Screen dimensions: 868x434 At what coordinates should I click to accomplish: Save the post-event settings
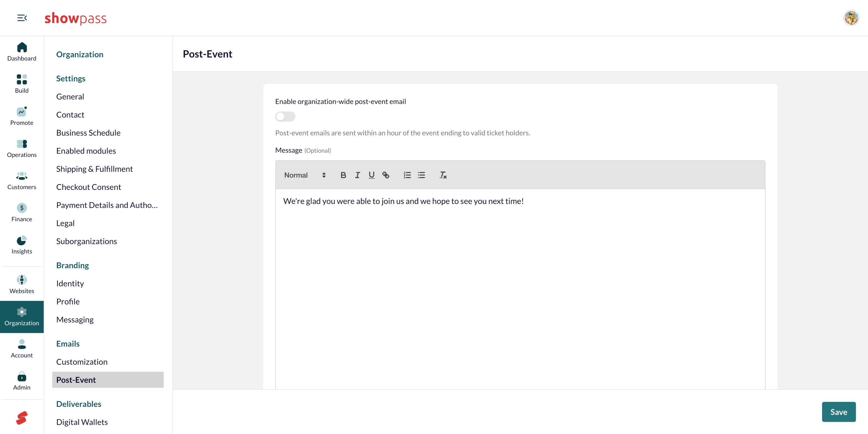[838, 412]
